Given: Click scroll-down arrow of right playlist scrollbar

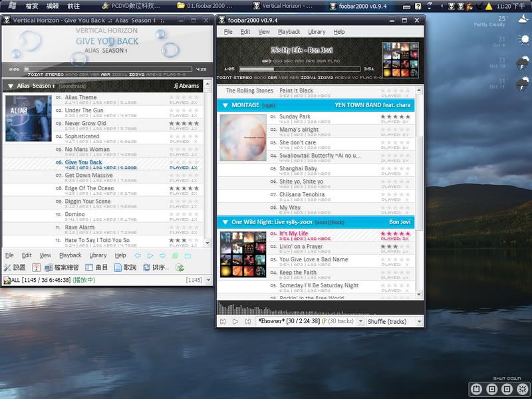Looking at the screenshot, I should tap(419, 294).
